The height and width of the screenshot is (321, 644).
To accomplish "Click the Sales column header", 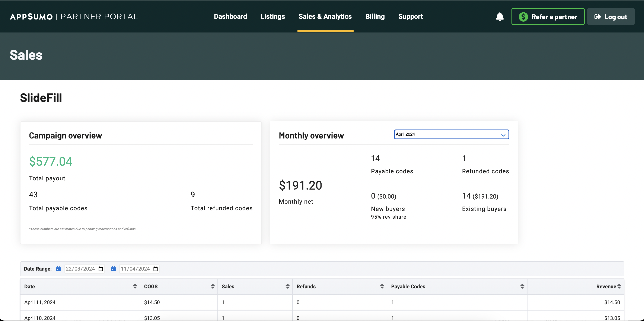I will pos(255,286).
